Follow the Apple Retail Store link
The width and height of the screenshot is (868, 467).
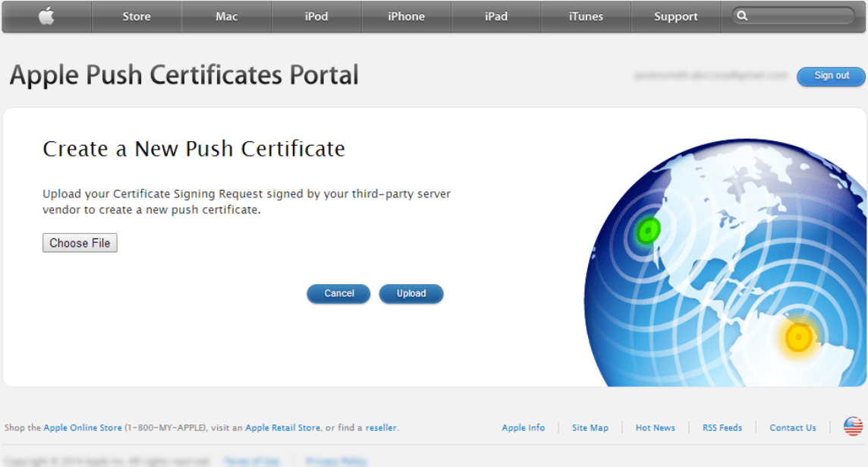tap(282, 428)
